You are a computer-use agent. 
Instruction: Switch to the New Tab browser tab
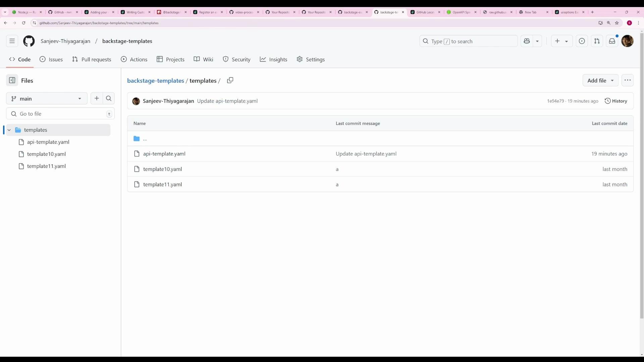coord(534,12)
